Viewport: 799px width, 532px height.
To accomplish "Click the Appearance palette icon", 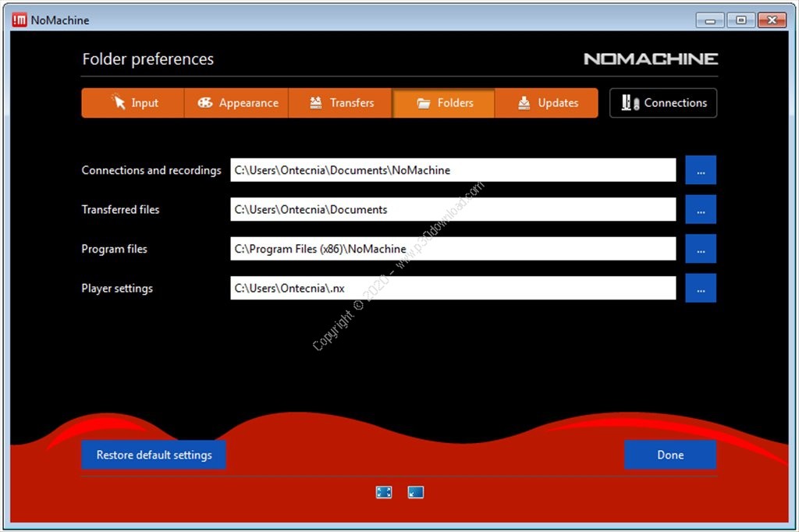I will coord(205,102).
